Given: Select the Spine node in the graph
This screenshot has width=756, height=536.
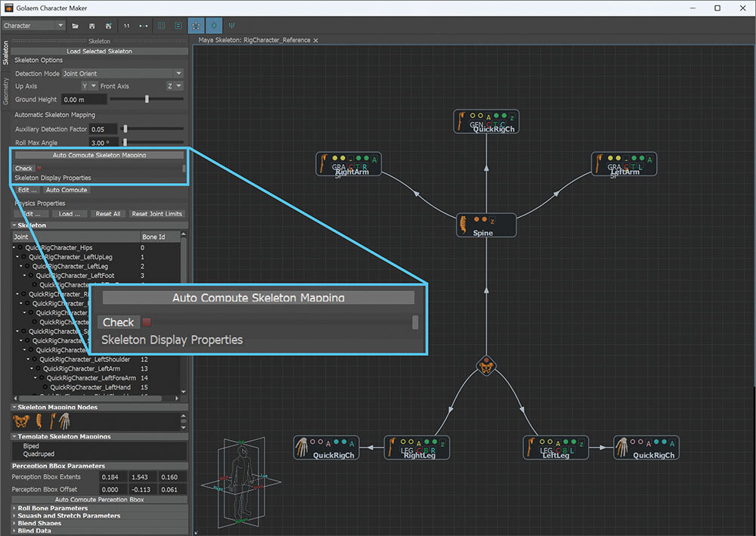Looking at the screenshot, I should pos(486,225).
